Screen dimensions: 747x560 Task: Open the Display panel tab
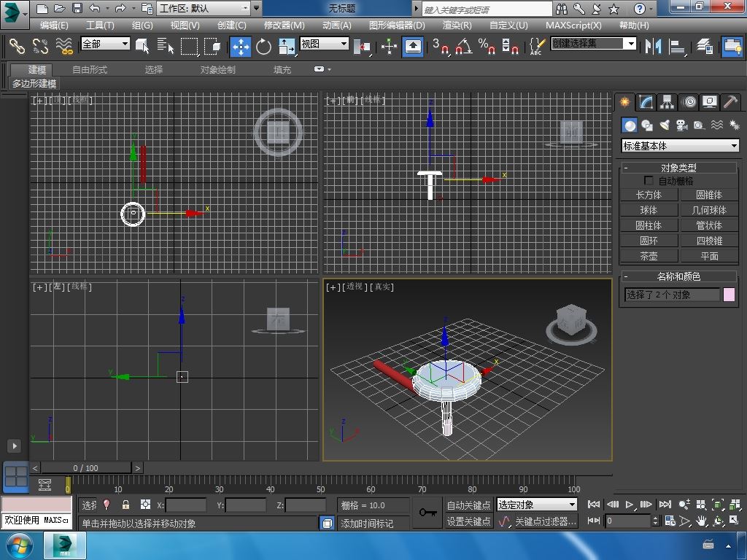[x=710, y=102]
